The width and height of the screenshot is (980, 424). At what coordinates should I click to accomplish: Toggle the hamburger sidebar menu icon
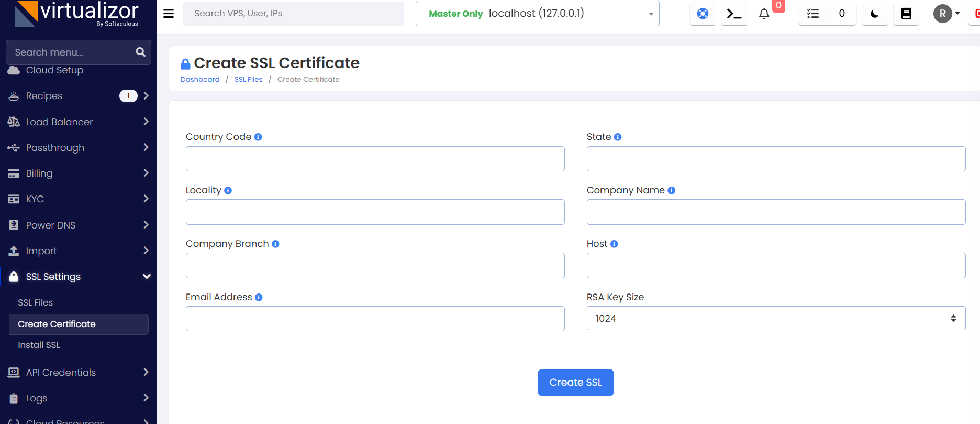coord(169,14)
